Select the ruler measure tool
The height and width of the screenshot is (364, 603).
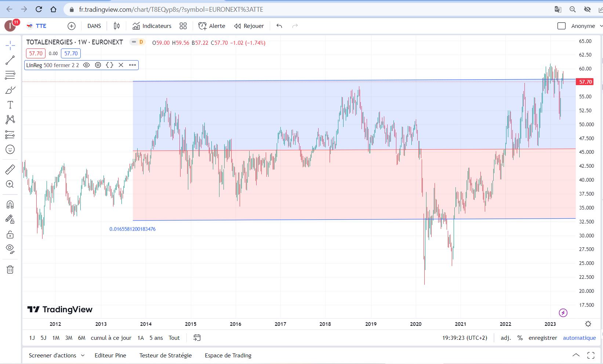(x=10, y=169)
